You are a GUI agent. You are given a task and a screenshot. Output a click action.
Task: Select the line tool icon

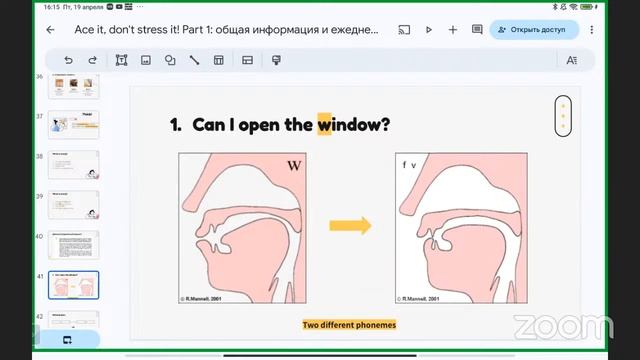pos(194,60)
